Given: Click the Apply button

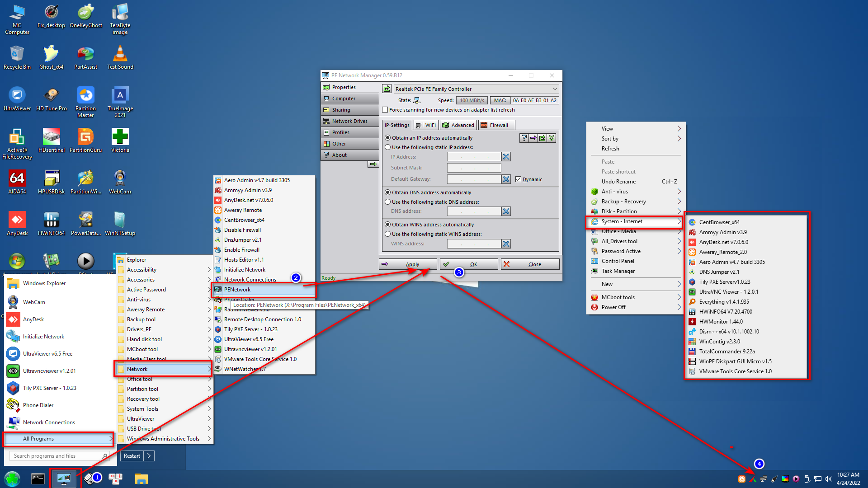Looking at the screenshot, I should pos(408,264).
